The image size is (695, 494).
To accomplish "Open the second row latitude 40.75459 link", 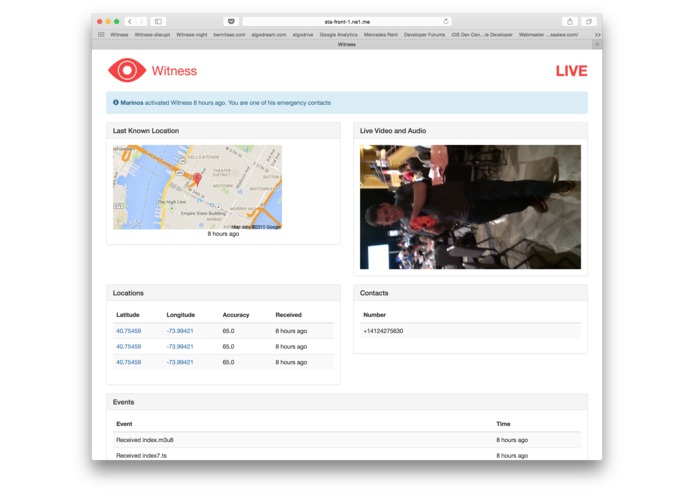I will (129, 346).
